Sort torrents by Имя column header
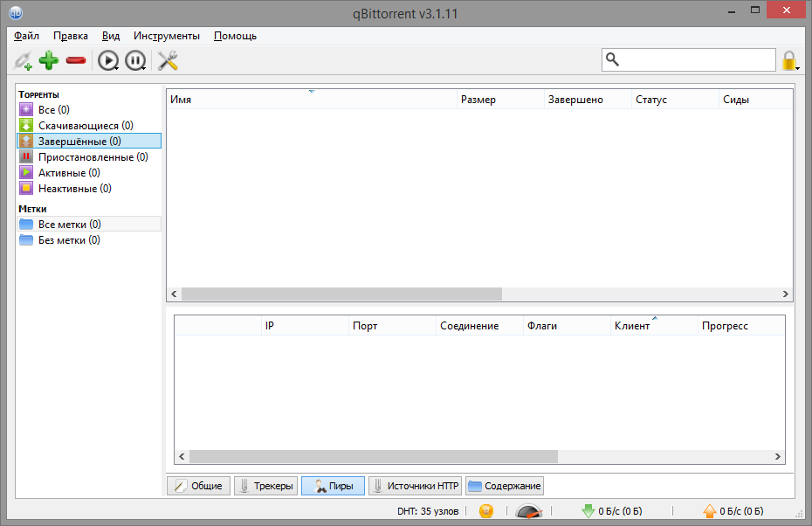 pyautogui.click(x=312, y=100)
